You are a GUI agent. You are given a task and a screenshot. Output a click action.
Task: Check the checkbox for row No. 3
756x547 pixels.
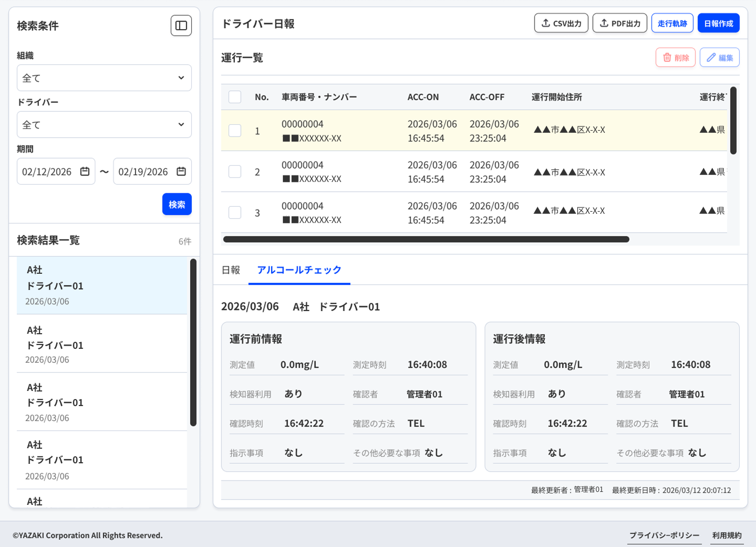(x=235, y=213)
